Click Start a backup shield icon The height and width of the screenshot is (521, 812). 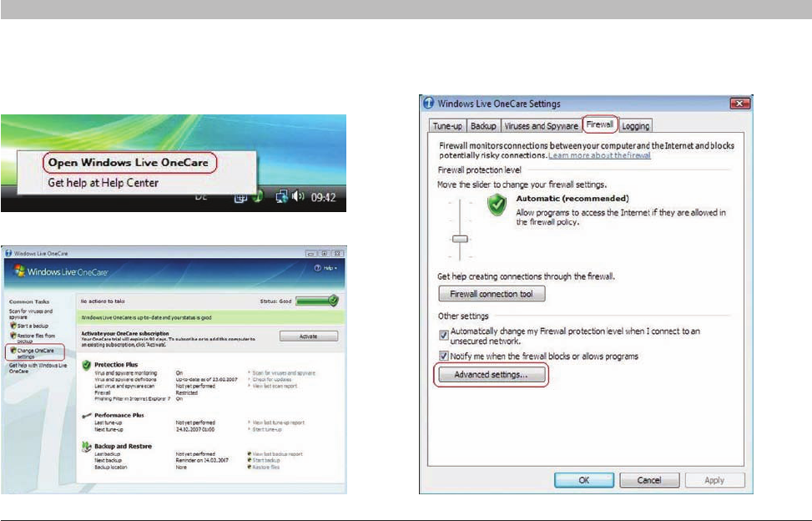(x=13, y=326)
